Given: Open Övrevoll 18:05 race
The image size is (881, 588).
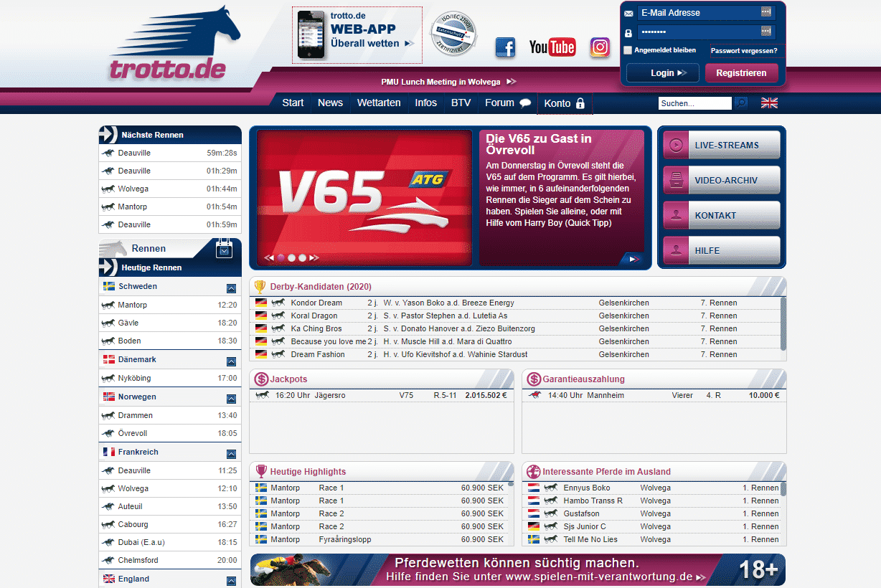Looking at the screenshot, I should pos(170,433).
